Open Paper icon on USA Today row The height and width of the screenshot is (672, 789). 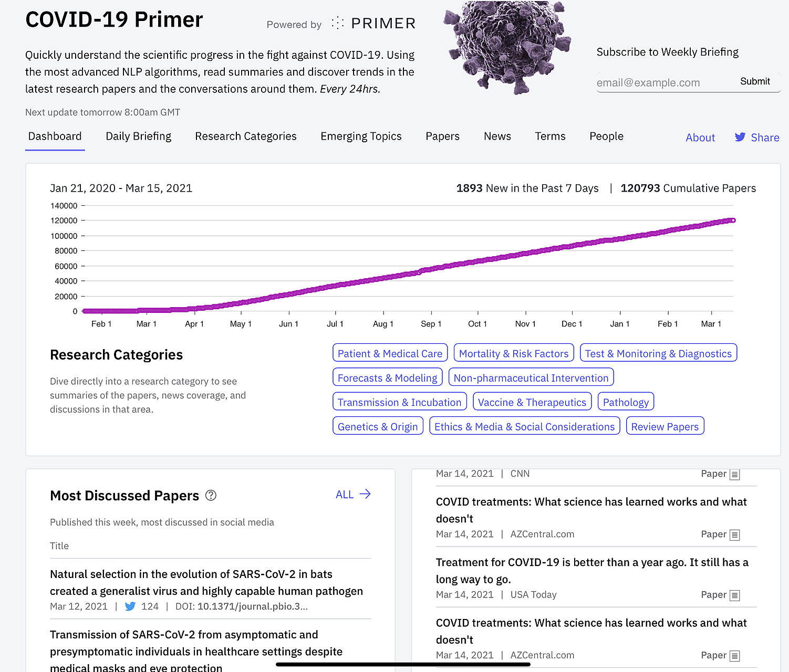735,595
